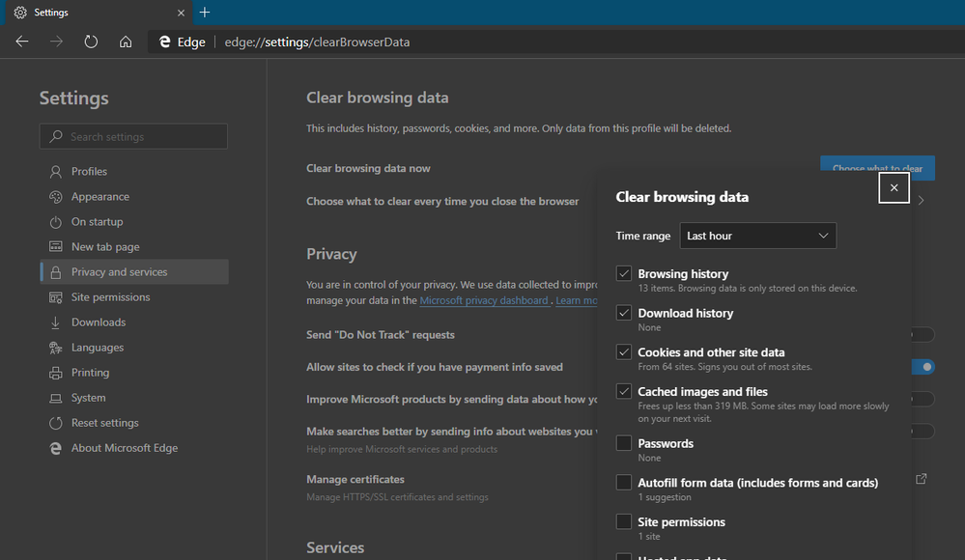Close the Clear browsing data dialog
Screen dimensions: 965x560
click(x=894, y=187)
